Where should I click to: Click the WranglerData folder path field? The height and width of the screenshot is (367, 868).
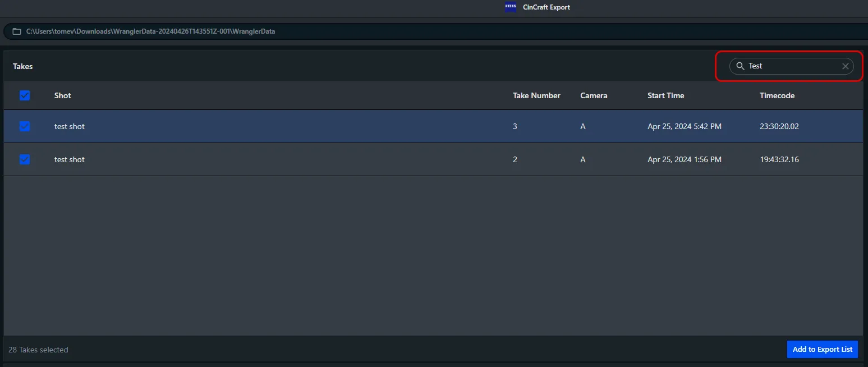(435, 31)
